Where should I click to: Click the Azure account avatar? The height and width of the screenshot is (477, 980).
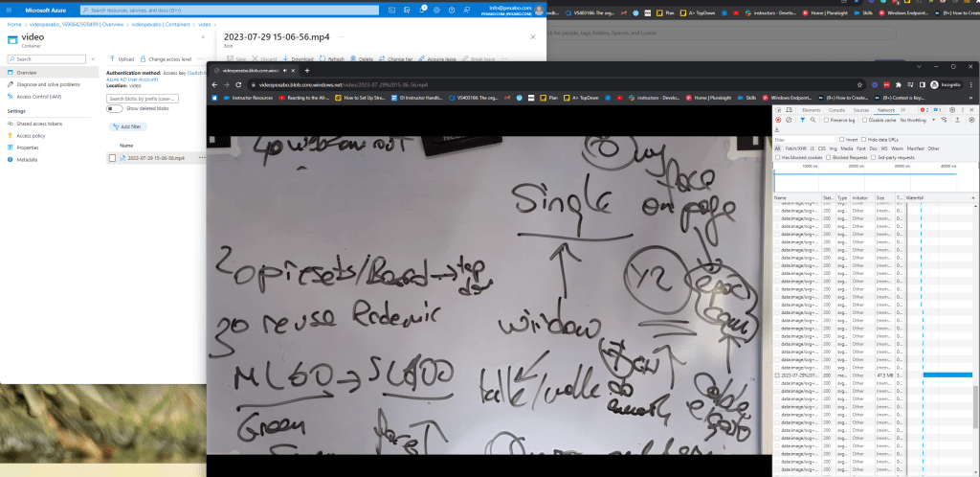point(539,10)
